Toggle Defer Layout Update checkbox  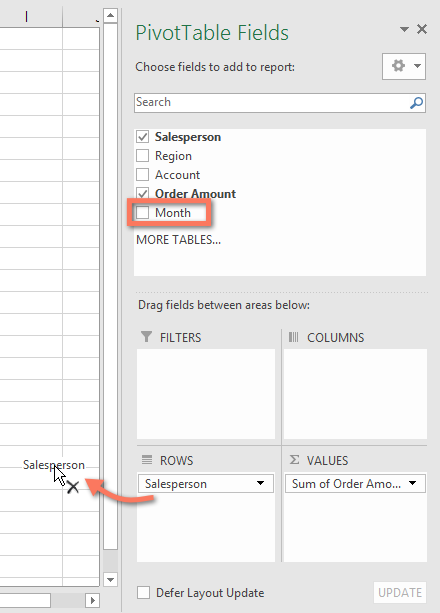tap(143, 592)
